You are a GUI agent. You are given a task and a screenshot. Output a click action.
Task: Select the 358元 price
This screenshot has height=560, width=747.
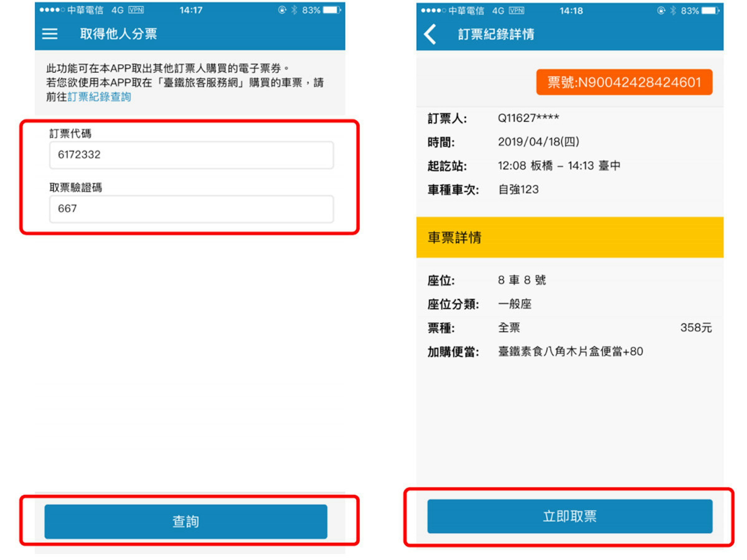696,327
